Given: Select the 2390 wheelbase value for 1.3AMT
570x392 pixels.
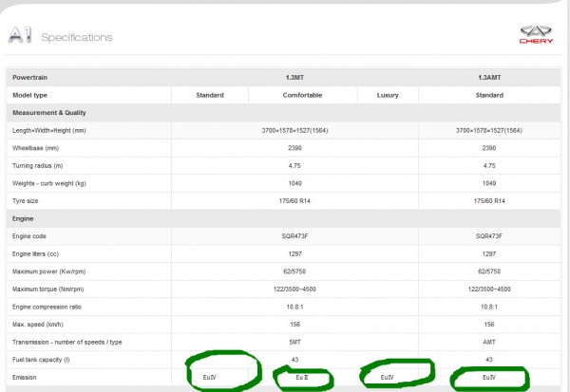Looking at the screenshot, I should pyautogui.click(x=489, y=148).
